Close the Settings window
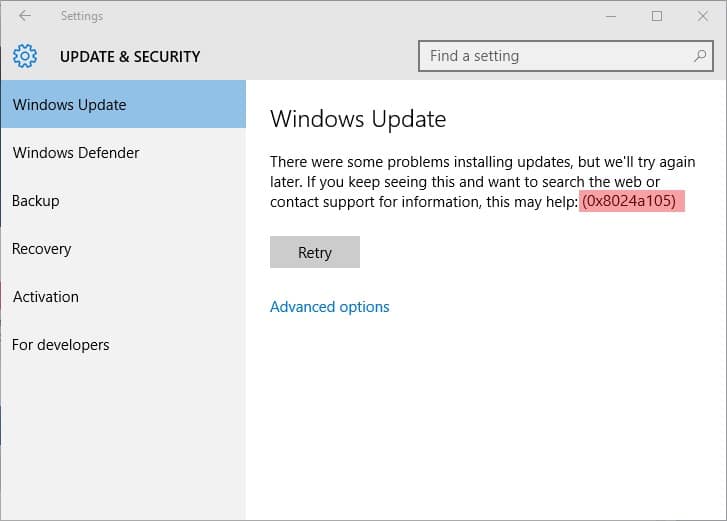This screenshot has height=521, width=727. [x=702, y=16]
